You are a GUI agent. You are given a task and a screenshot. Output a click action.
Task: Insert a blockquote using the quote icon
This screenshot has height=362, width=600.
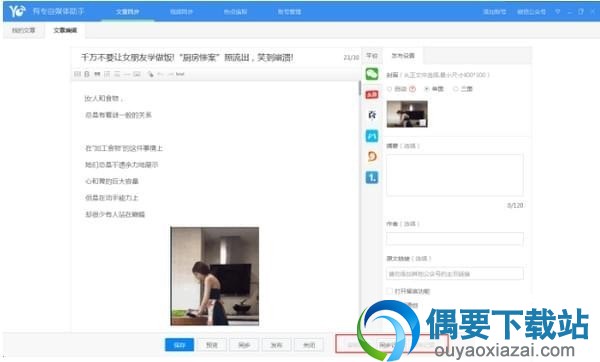(97, 74)
